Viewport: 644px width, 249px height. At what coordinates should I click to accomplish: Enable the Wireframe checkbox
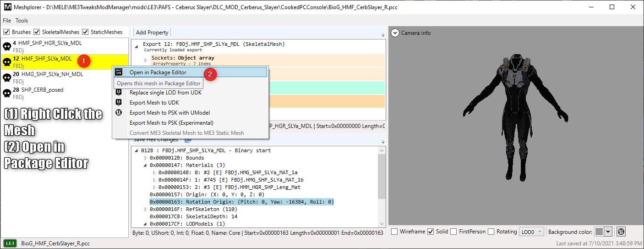(x=394, y=232)
